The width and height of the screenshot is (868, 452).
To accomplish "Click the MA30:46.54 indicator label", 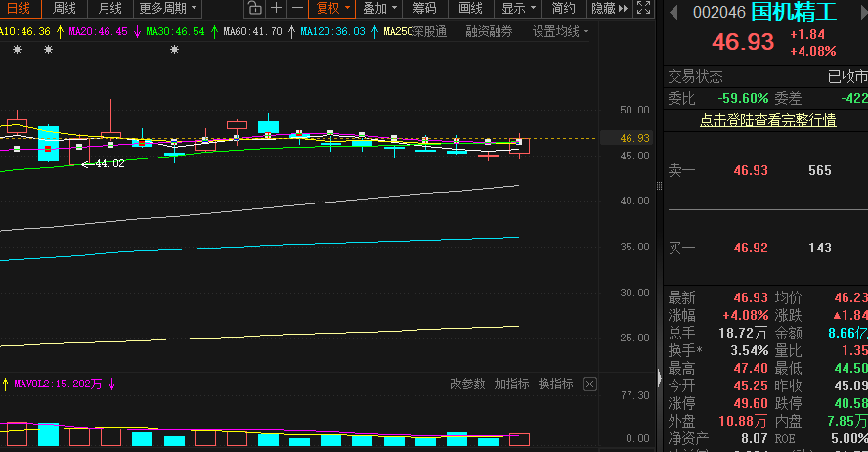I will tap(176, 32).
